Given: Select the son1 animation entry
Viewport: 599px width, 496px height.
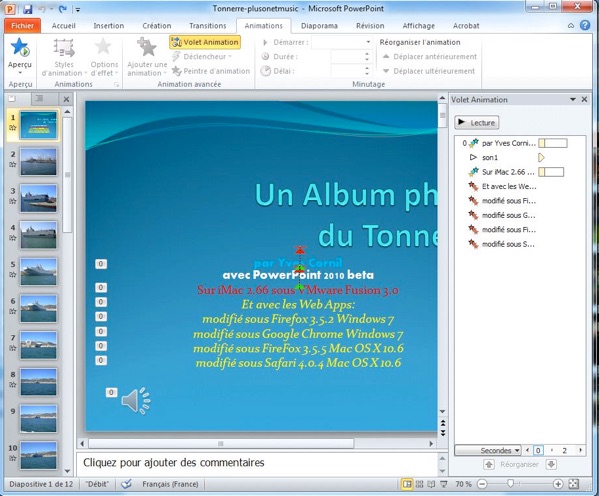Looking at the screenshot, I should pyautogui.click(x=521, y=157).
